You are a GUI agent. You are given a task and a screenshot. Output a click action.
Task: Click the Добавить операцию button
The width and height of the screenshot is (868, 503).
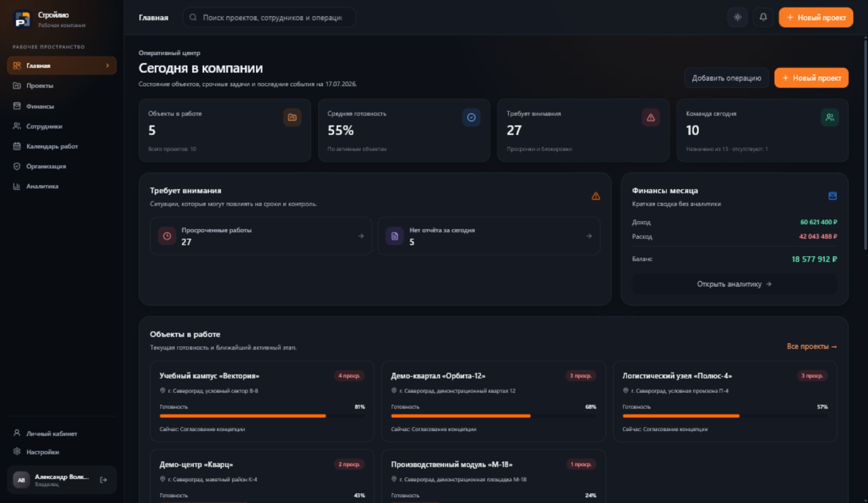(x=726, y=78)
